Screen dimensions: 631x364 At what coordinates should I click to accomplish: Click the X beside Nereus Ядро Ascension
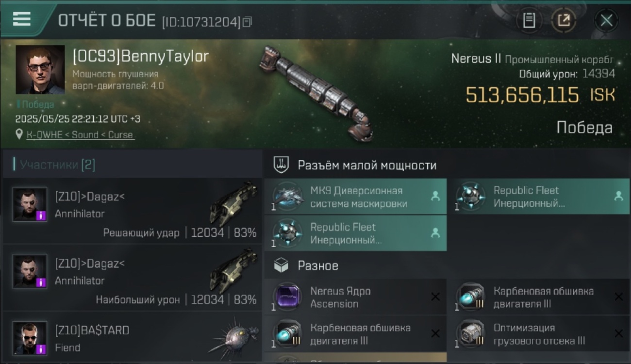(435, 297)
